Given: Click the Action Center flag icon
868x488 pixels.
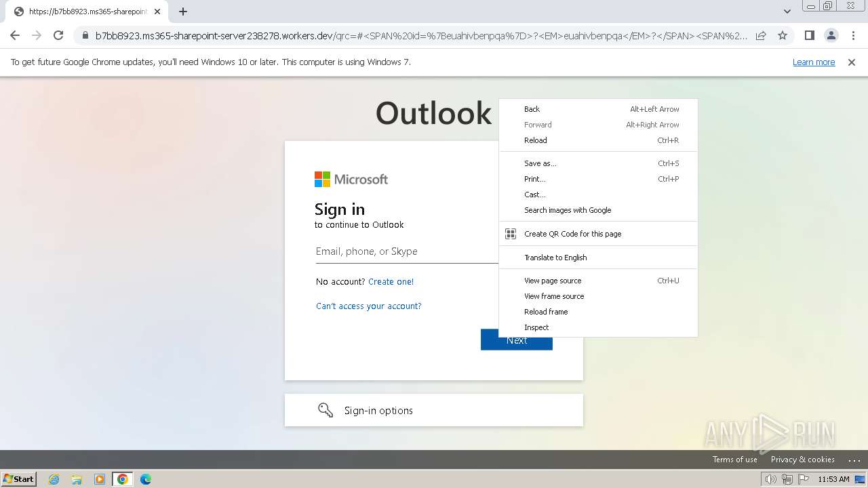Looking at the screenshot, I should click(x=804, y=479).
